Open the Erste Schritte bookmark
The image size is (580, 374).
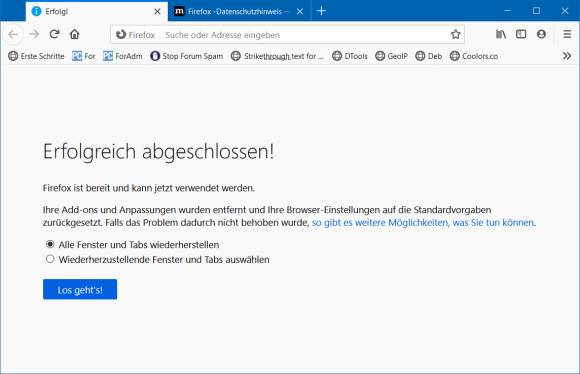36,56
